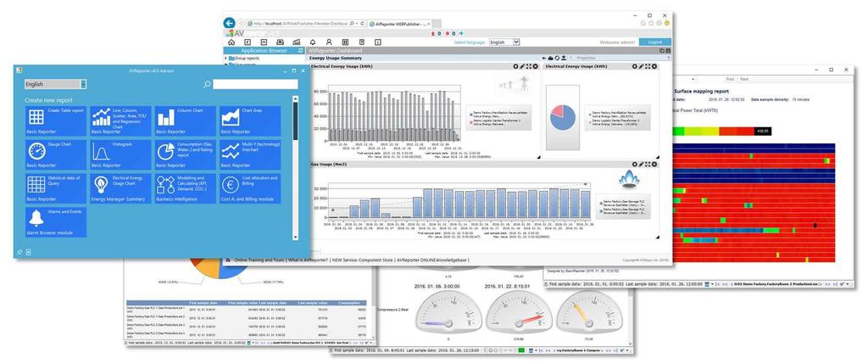Click the 'Create new report' heading
Image resolution: width=868 pixels, height=364 pixels.
pos(49,100)
